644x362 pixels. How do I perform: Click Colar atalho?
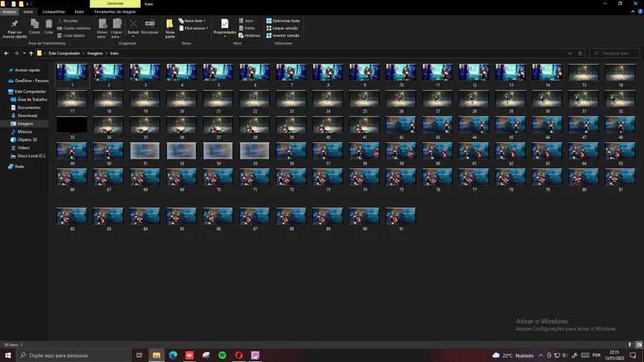pyautogui.click(x=71, y=35)
